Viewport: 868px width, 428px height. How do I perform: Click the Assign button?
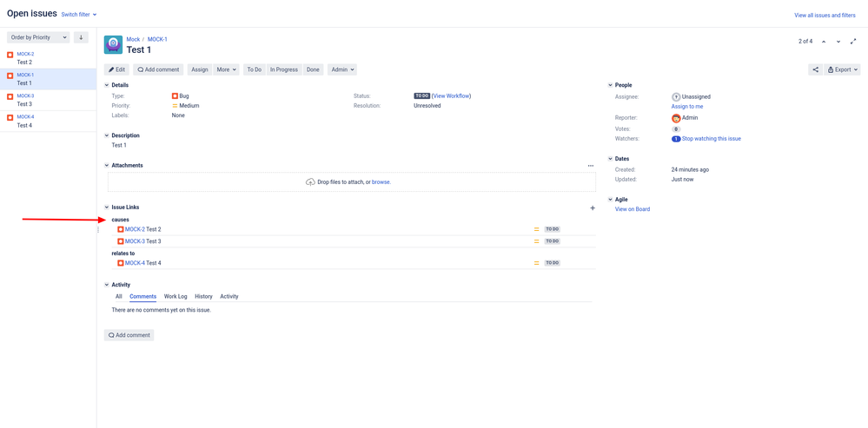[200, 69]
